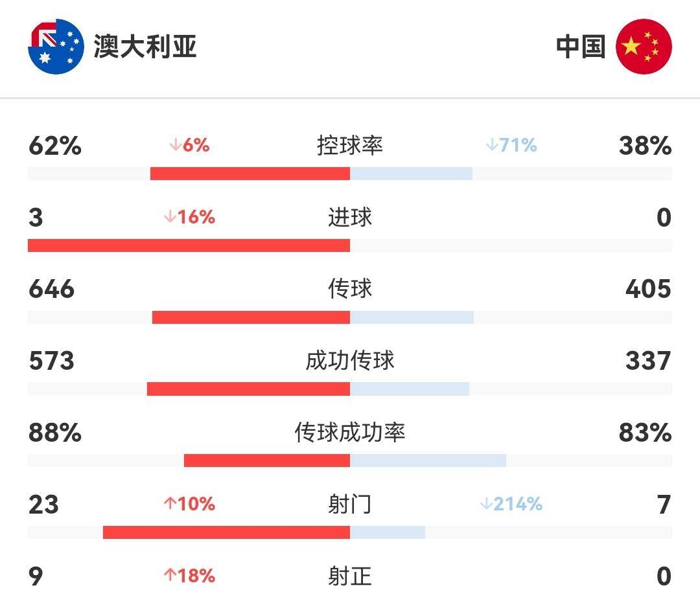
Task: Click the light blue 射门 bar for China
Action: [x=388, y=532]
